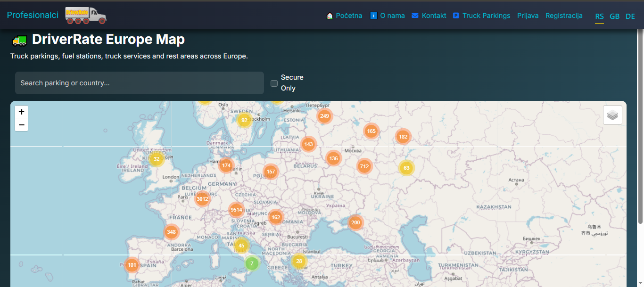Switch language to DE
Image resolution: width=644 pixels, height=287 pixels.
(x=630, y=16)
